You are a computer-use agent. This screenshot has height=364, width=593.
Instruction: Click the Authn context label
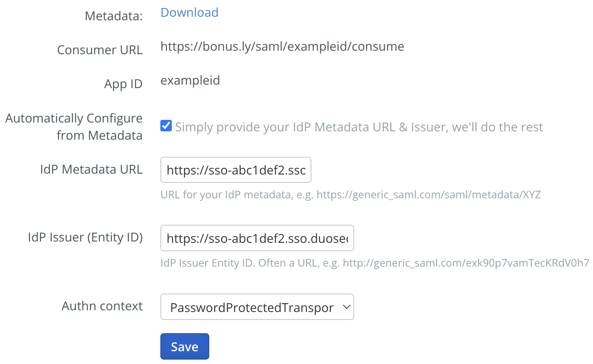point(102,306)
